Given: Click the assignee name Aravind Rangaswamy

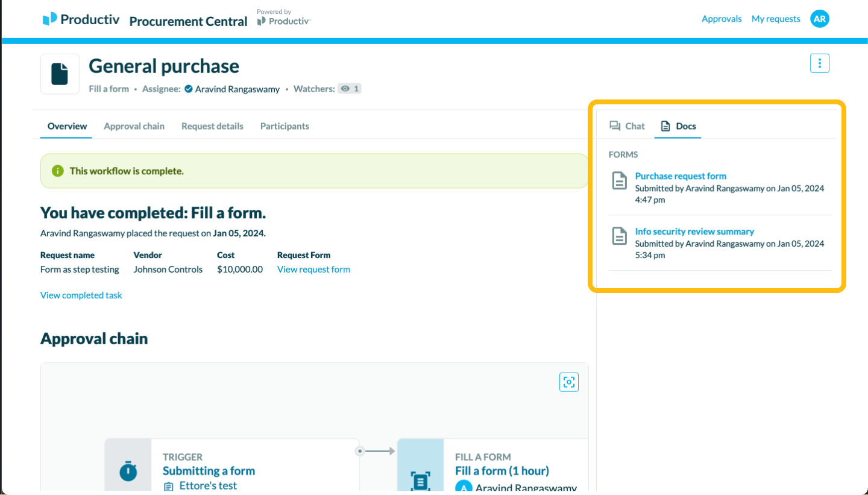Looking at the screenshot, I should (237, 89).
